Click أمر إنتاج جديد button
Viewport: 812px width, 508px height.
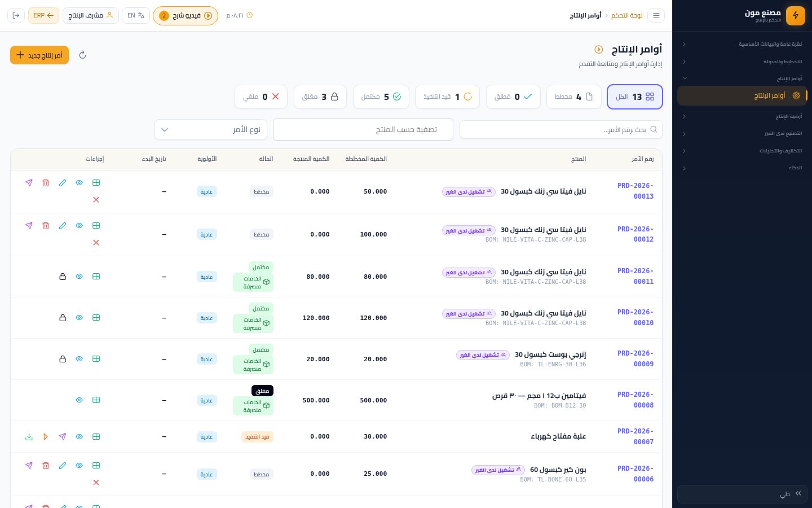tap(39, 55)
